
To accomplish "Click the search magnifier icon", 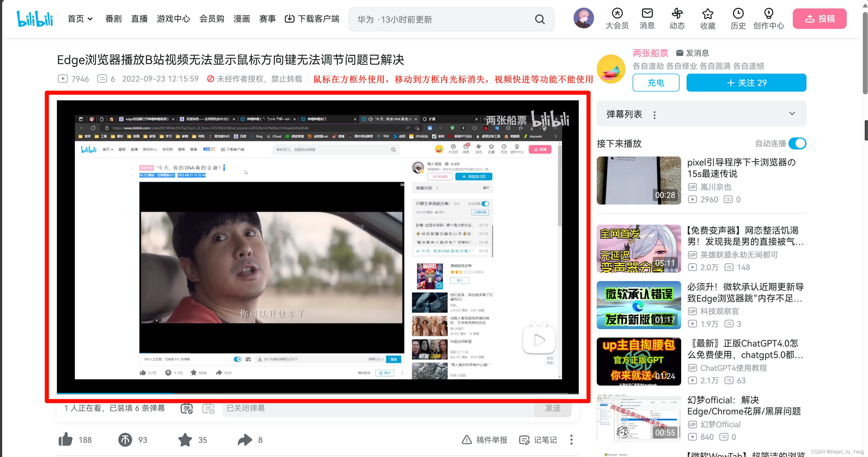I will (x=540, y=19).
